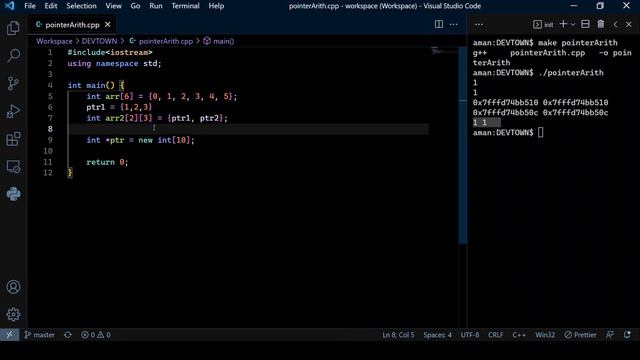This screenshot has height=360, width=640.
Task: Select the init terminal entry
Action: (x=543, y=24)
